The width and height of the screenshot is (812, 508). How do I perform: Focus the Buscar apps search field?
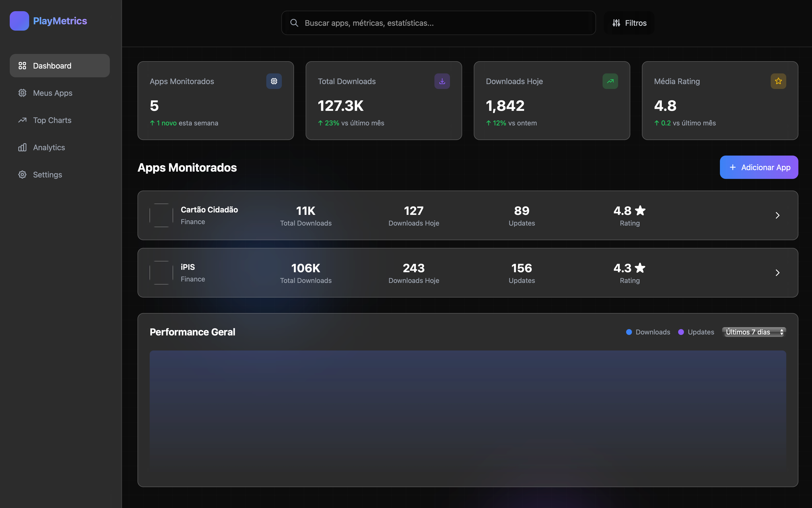[439, 23]
